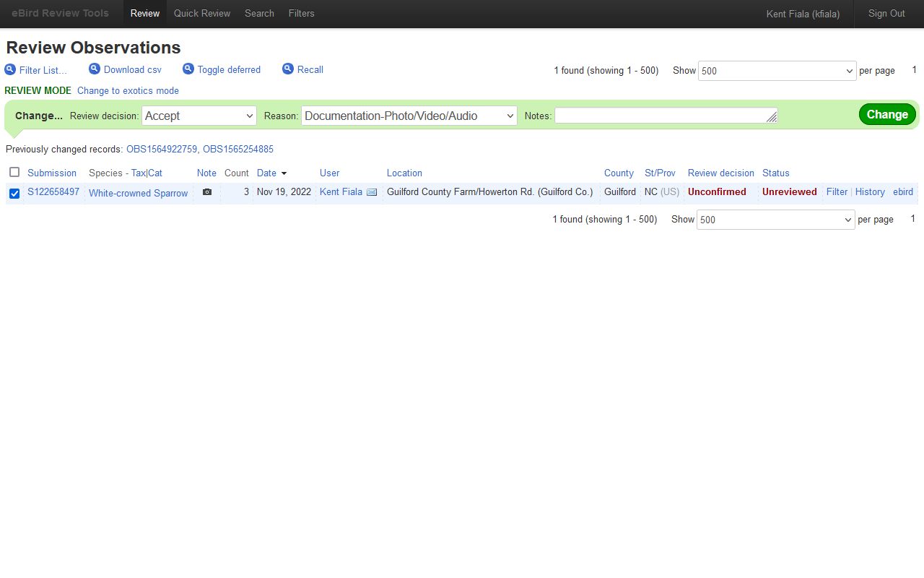The width and height of the screenshot is (924, 578).
Task: Click the Cat sort link in Species header
Action: tap(155, 173)
